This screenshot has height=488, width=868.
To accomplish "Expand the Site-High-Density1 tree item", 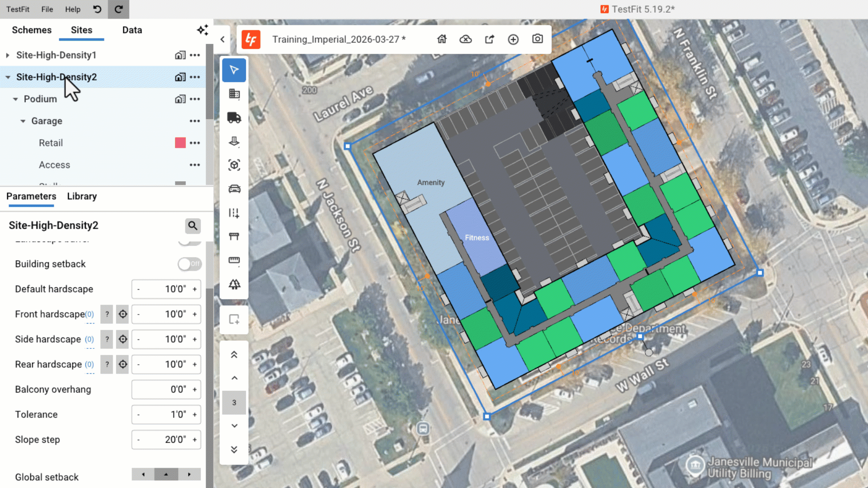I will [8, 55].
